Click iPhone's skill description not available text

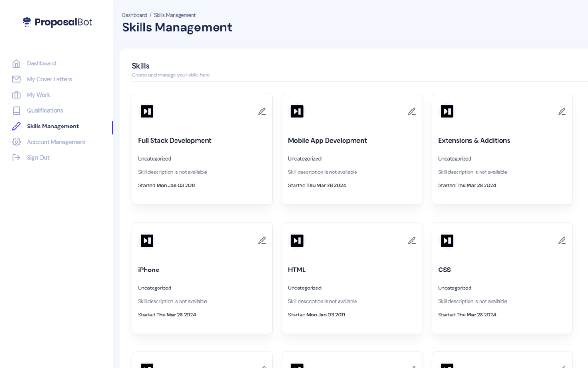pyautogui.click(x=173, y=302)
